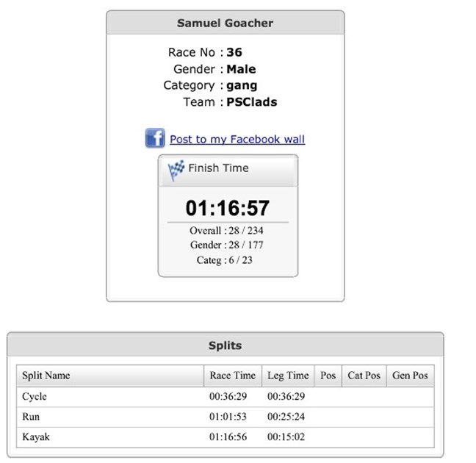Sort by Leg Time column header

[x=288, y=376]
